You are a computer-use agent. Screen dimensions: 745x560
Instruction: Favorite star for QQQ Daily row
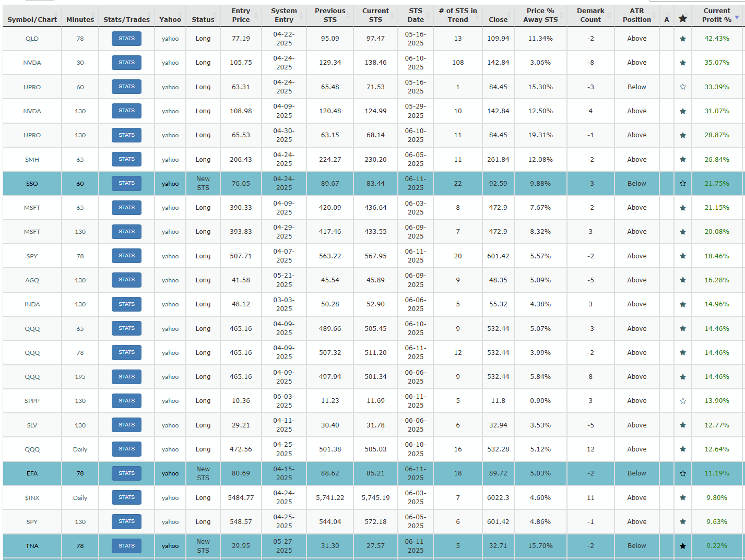[683, 449]
